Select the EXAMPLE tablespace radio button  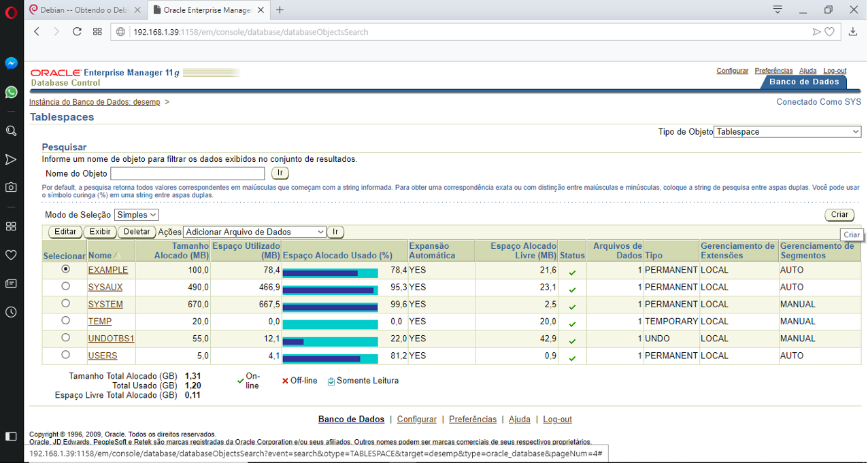(65, 269)
